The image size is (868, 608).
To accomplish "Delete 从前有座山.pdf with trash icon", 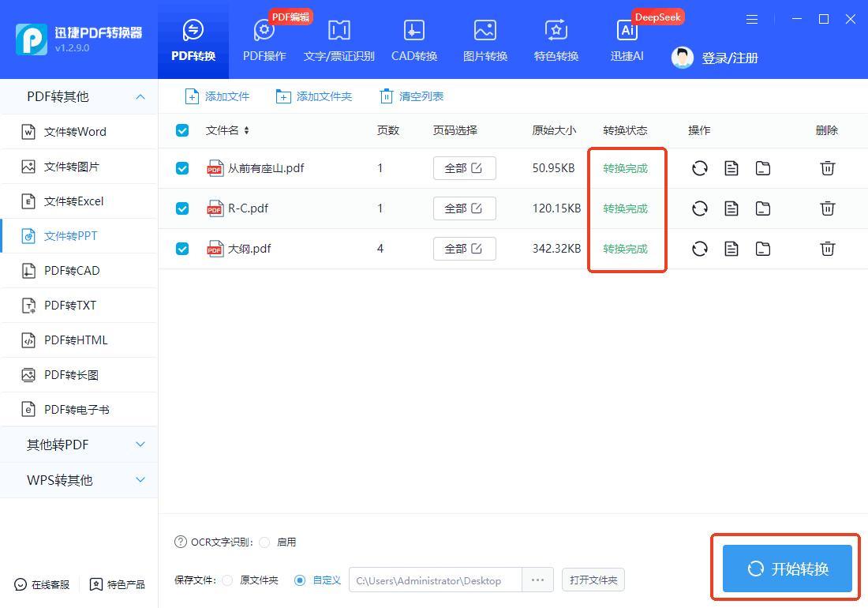I will point(827,168).
